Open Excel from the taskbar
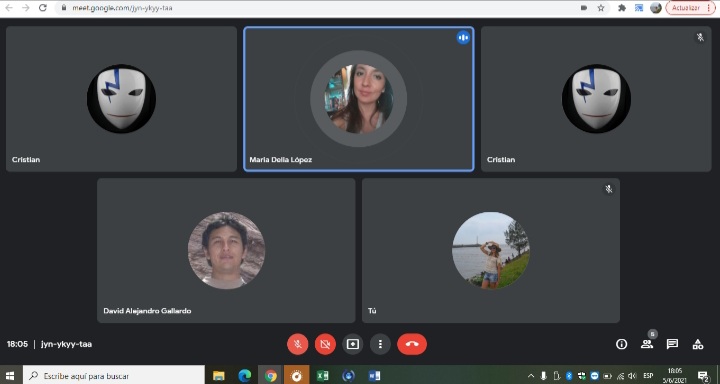The width and height of the screenshot is (720, 384). coord(323,375)
